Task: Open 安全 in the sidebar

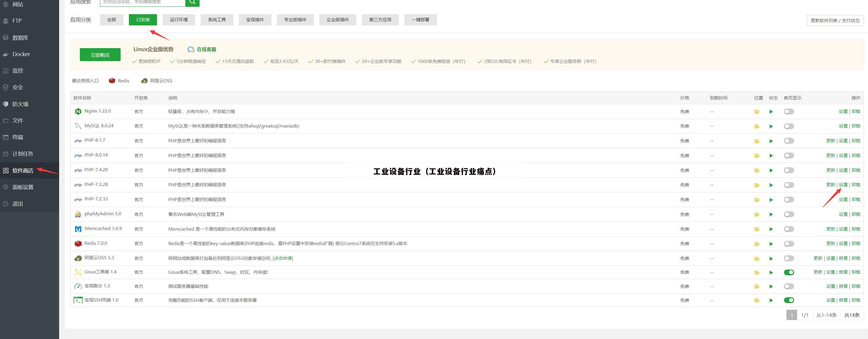Action: pyautogui.click(x=17, y=87)
